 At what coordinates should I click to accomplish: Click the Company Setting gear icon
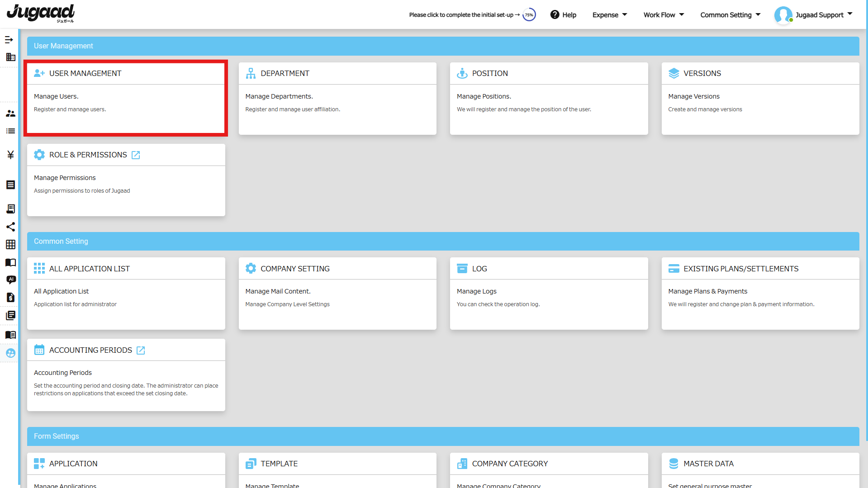coord(251,269)
